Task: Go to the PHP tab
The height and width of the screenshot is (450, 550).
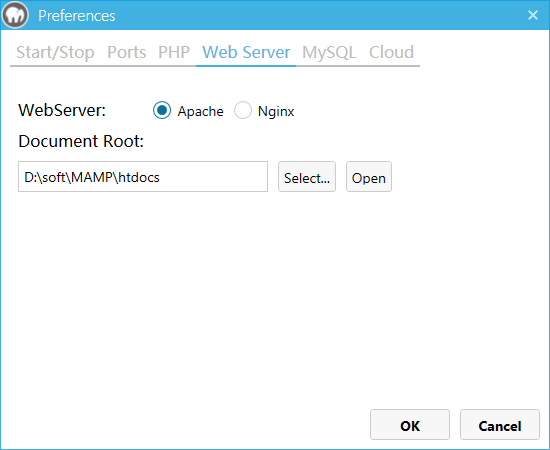Action: (x=174, y=52)
